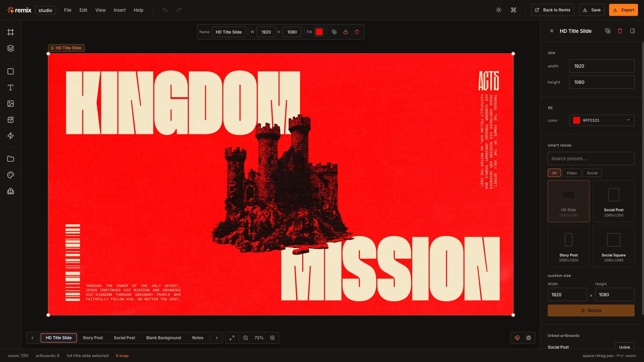Click the Export button
The height and width of the screenshot is (362, 644).
[x=624, y=10]
